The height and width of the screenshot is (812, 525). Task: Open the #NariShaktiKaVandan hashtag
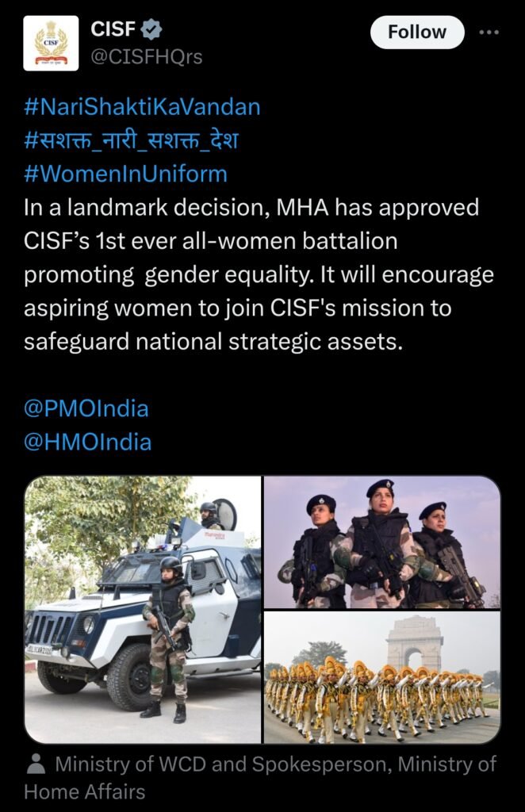tap(142, 107)
